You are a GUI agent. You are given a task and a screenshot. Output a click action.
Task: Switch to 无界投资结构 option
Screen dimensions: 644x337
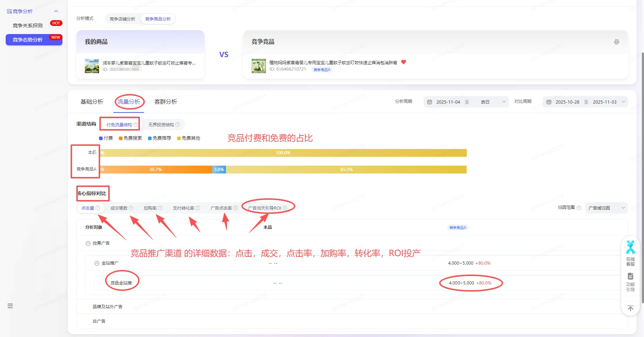(x=160, y=125)
